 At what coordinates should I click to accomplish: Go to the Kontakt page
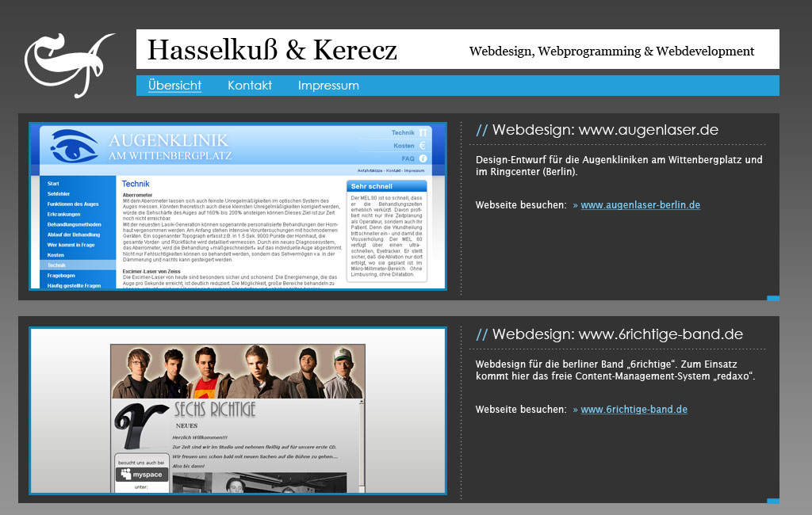pyautogui.click(x=250, y=86)
